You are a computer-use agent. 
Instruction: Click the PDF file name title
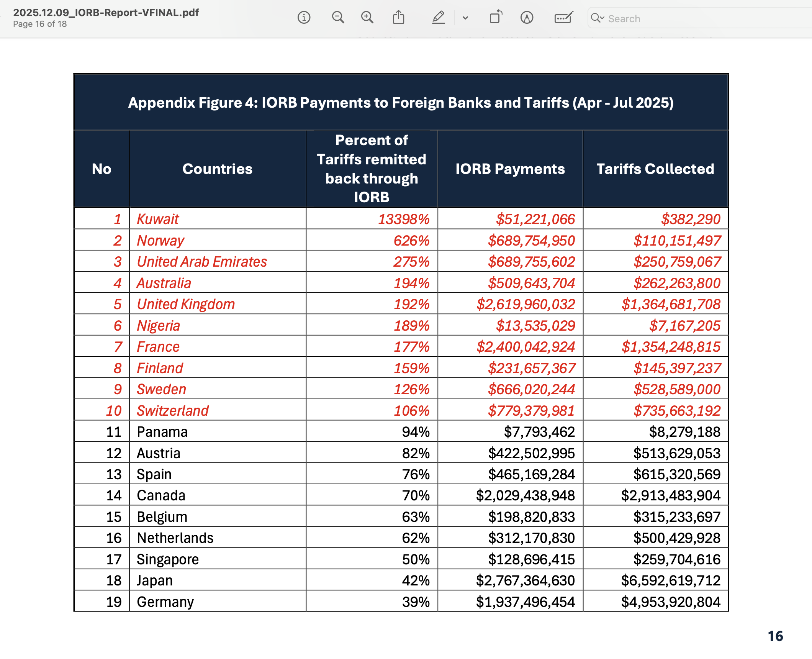pyautogui.click(x=106, y=12)
